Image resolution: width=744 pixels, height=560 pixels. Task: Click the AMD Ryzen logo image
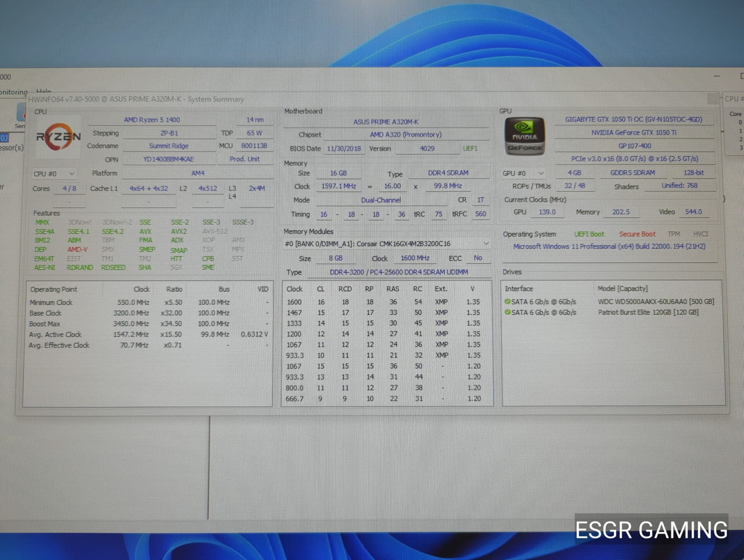click(x=58, y=137)
